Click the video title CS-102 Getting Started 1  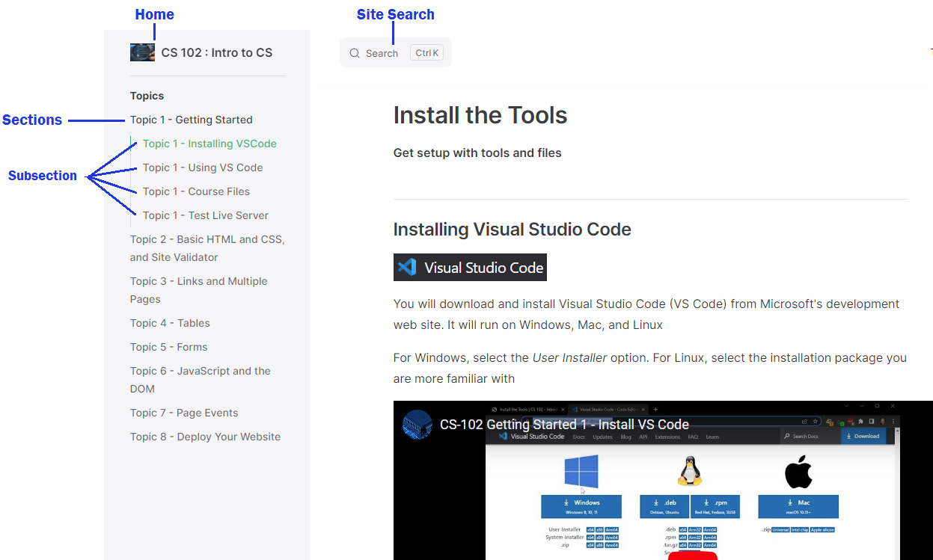(x=564, y=425)
